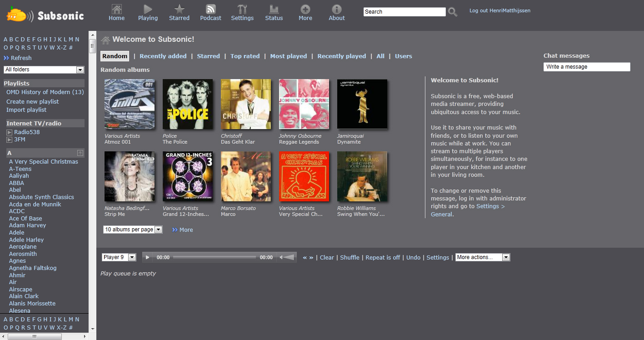Expand the 10 albums per page dropdown
644x340 pixels.
tap(133, 230)
